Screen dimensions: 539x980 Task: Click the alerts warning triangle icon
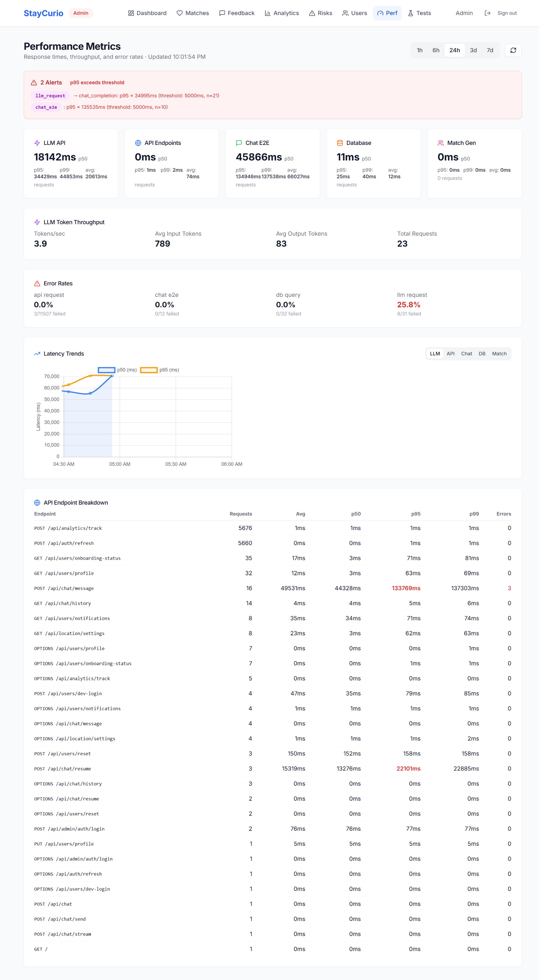(34, 82)
